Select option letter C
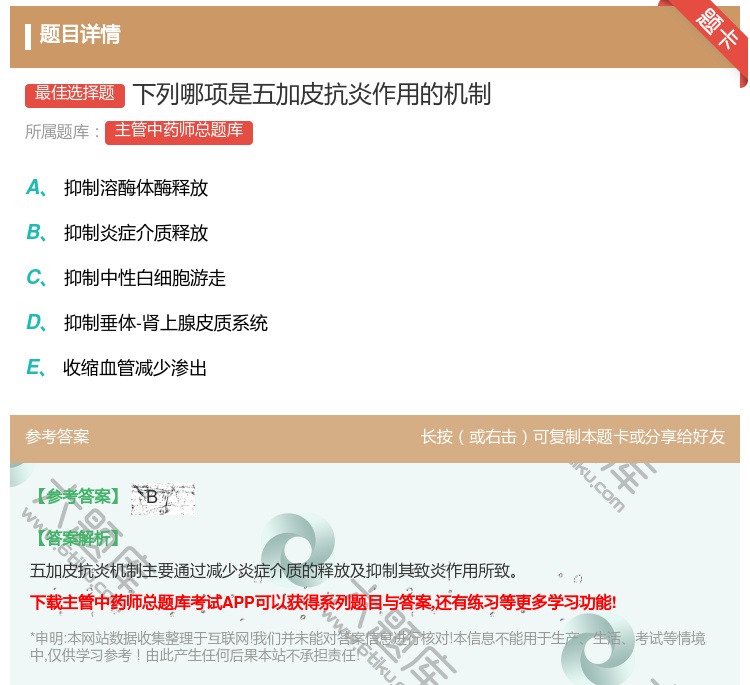 (35, 278)
